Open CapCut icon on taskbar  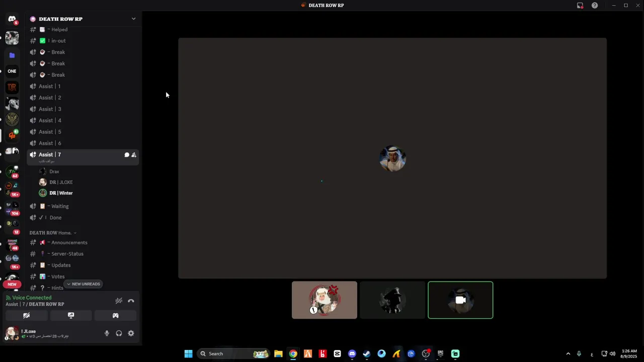pos(337,353)
